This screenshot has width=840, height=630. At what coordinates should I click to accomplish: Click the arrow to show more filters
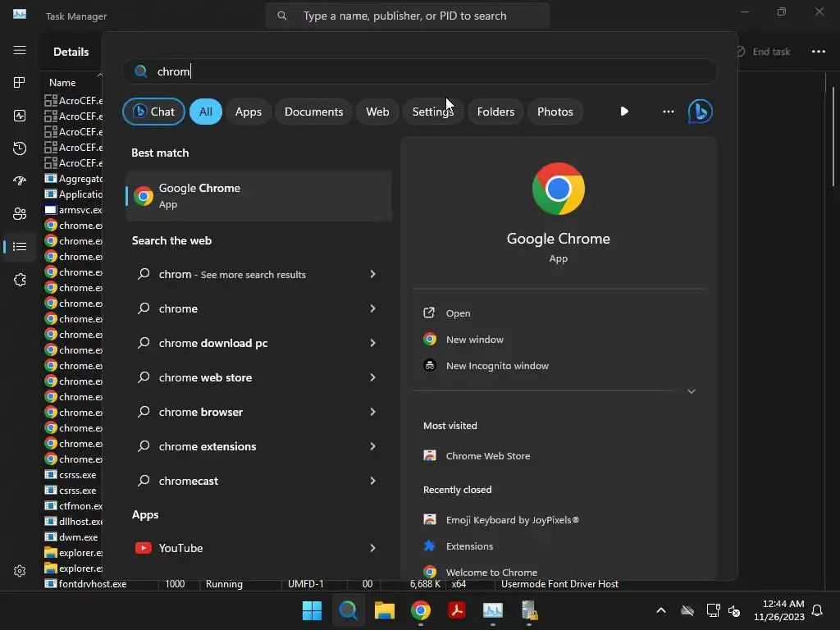click(x=624, y=112)
